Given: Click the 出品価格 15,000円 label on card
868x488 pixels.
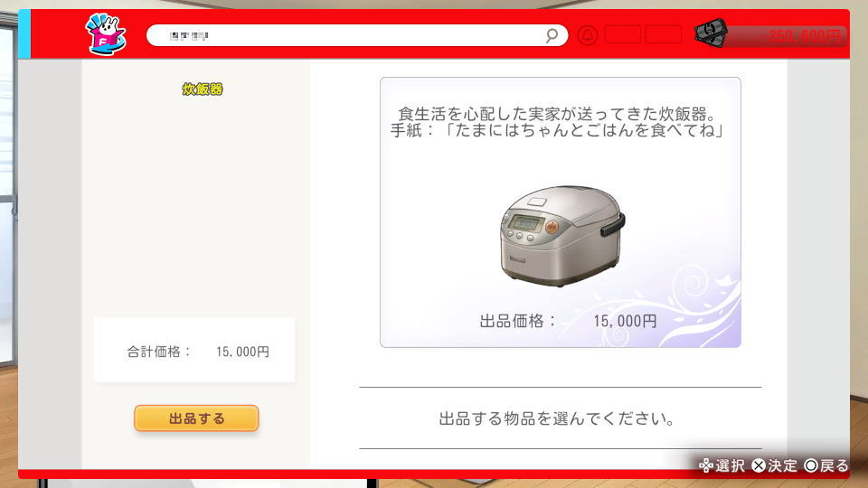Looking at the screenshot, I should point(569,321).
